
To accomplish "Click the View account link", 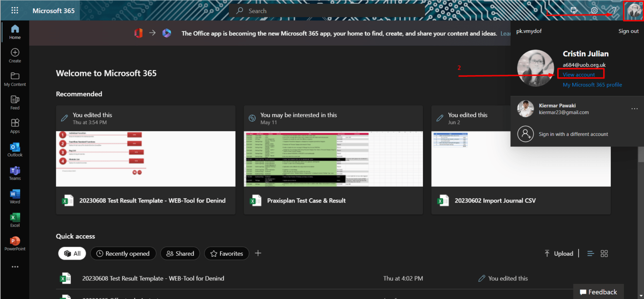I will point(579,75).
